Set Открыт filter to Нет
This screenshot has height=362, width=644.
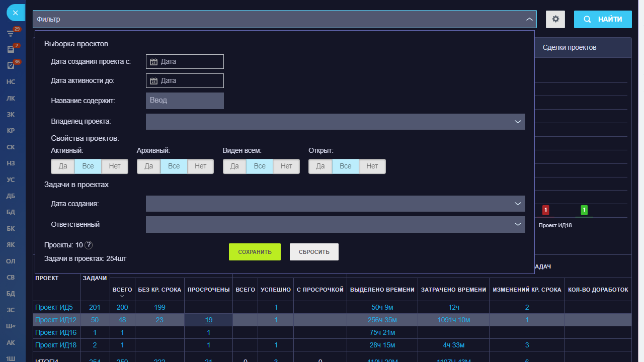tap(372, 166)
